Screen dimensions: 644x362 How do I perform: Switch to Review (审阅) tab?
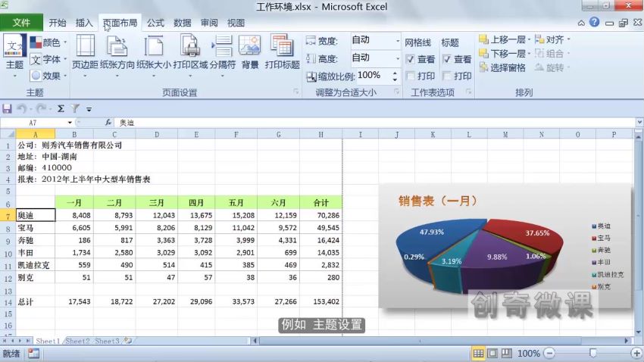209,23
